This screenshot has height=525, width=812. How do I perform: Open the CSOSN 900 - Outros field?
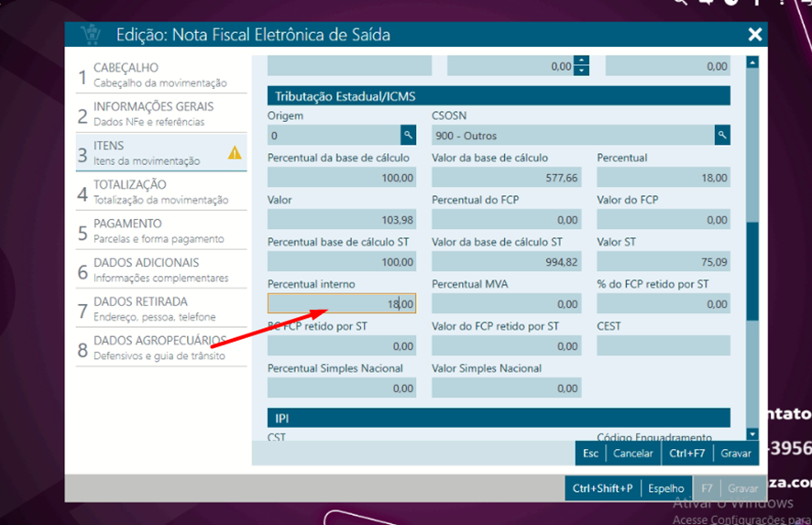point(573,136)
